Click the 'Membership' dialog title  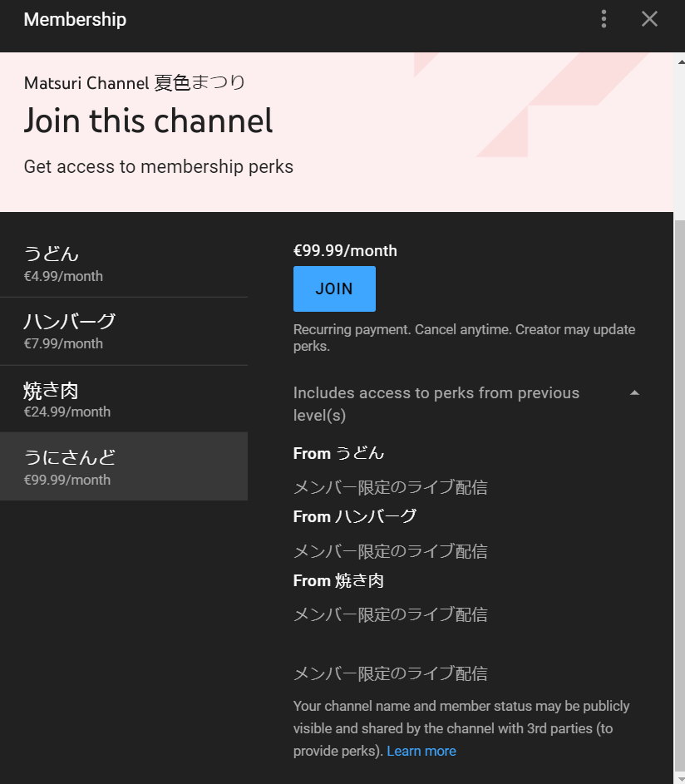click(75, 19)
